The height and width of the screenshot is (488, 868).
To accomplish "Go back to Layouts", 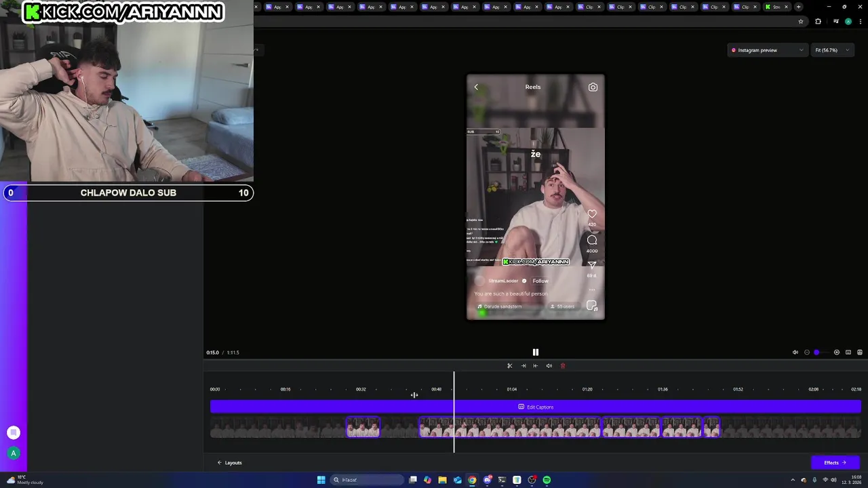I will click(230, 463).
